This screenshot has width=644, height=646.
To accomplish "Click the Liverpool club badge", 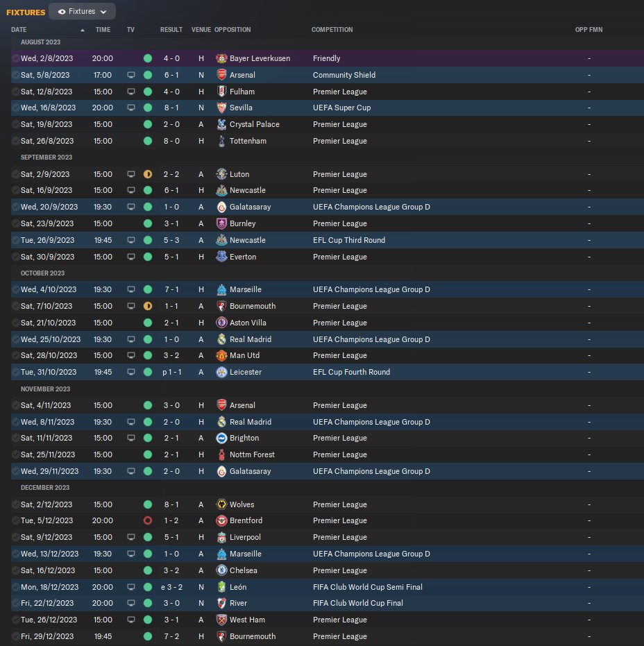I will tap(221, 537).
